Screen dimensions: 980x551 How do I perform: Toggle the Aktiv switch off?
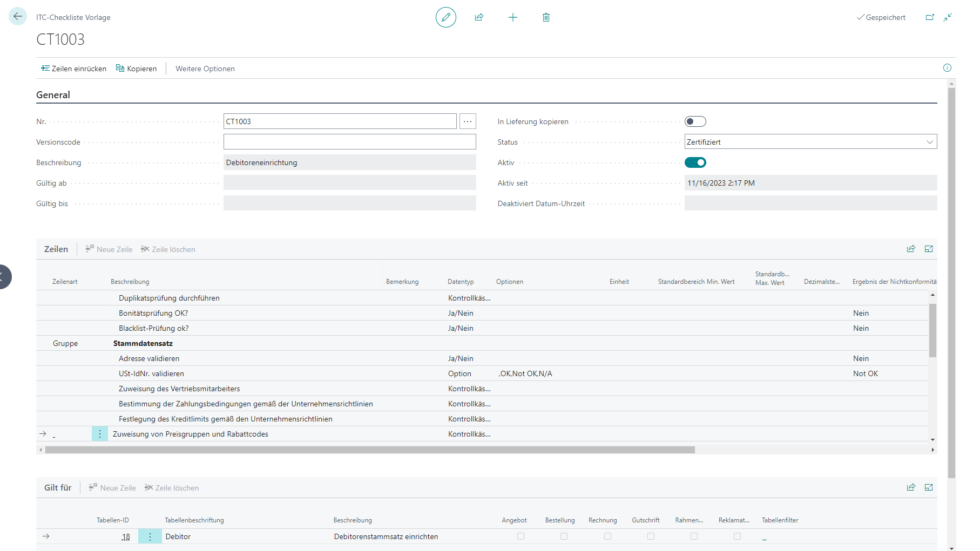[x=695, y=162]
